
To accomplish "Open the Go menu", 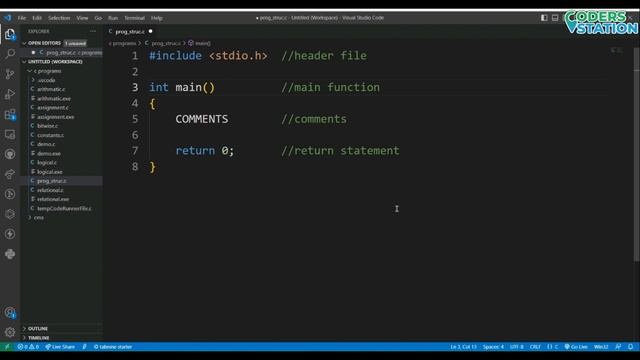I will point(98,18).
